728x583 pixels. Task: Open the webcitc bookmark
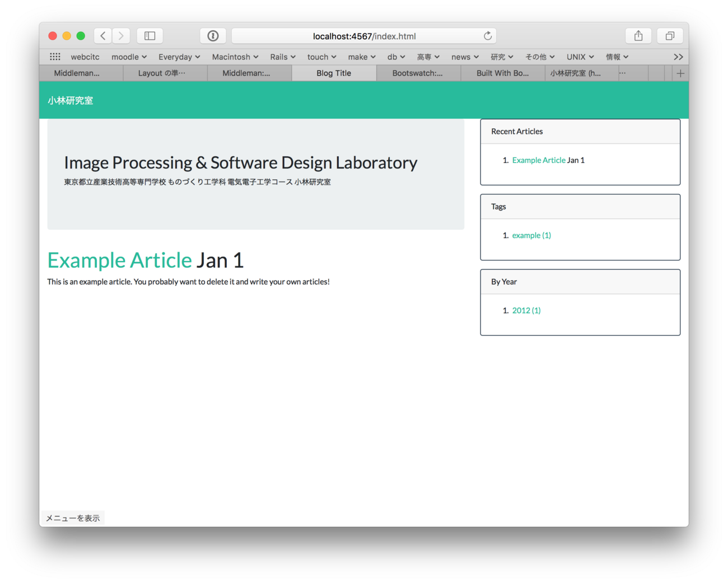click(x=85, y=57)
